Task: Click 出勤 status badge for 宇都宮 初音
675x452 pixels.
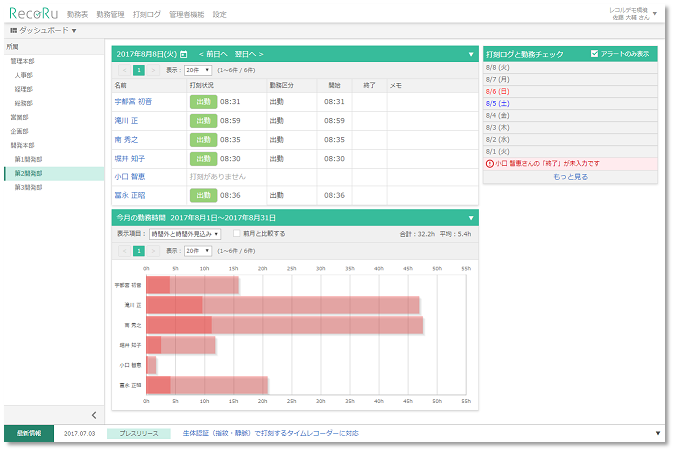Action: 203,101
